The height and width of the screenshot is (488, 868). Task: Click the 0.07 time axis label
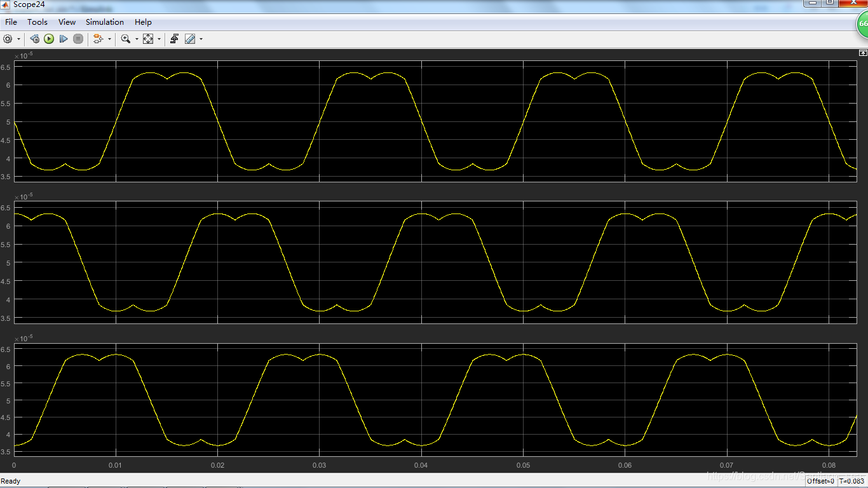point(726,466)
